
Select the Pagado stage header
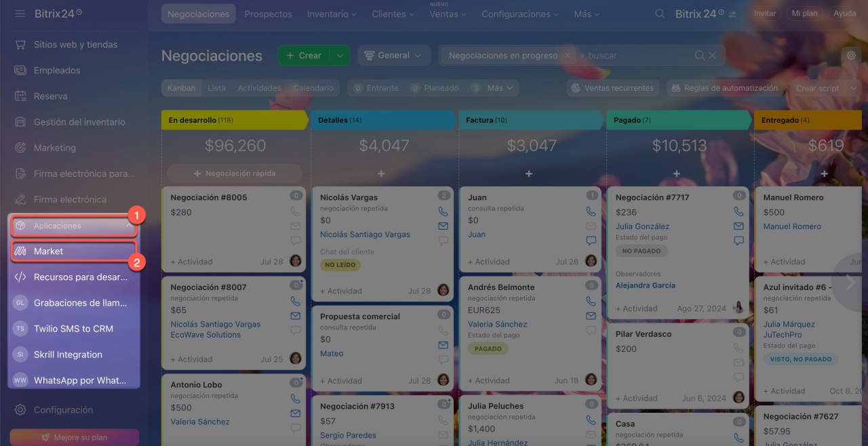679,120
